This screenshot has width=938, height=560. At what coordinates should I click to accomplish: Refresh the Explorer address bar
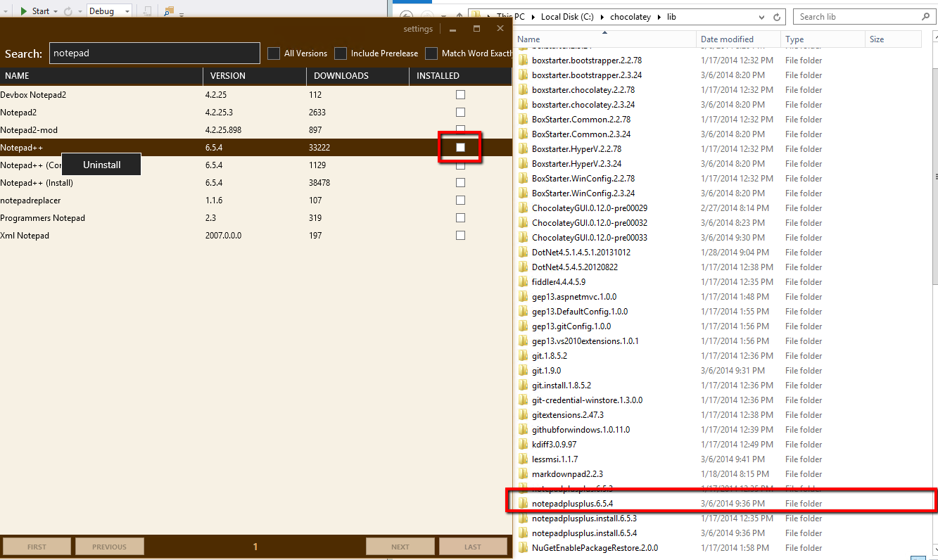pyautogui.click(x=777, y=17)
